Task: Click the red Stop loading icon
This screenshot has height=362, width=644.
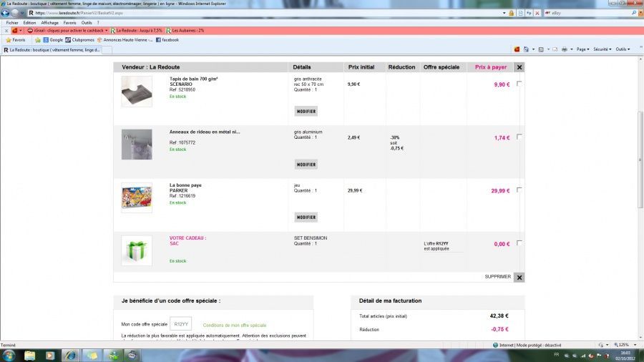Action: pyautogui.click(x=537, y=13)
